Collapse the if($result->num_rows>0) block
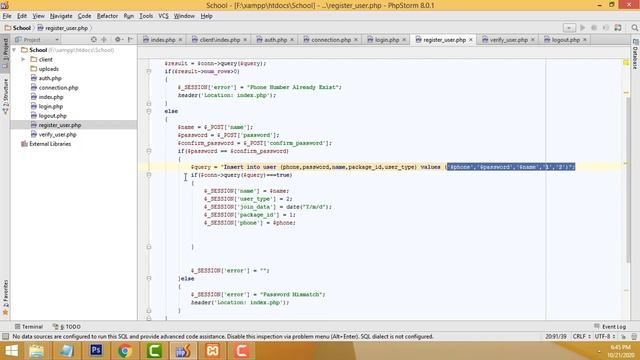The width and height of the screenshot is (640, 360). tap(149, 71)
